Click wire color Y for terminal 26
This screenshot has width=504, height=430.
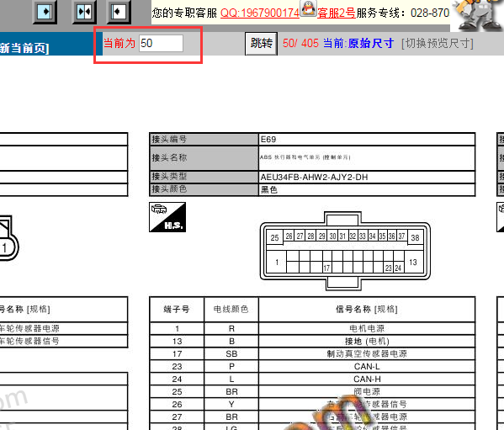(x=231, y=404)
